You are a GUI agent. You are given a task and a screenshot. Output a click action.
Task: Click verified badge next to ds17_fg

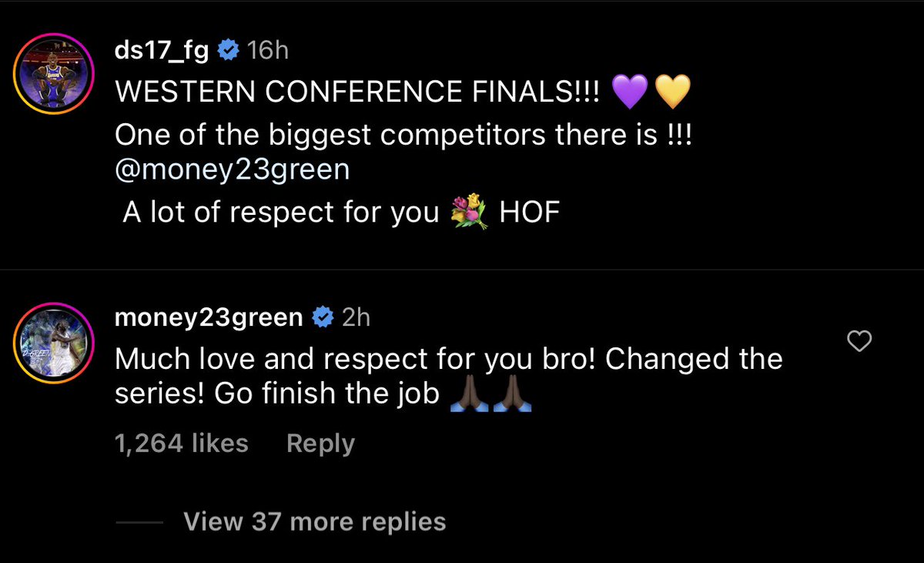click(x=227, y=52)
